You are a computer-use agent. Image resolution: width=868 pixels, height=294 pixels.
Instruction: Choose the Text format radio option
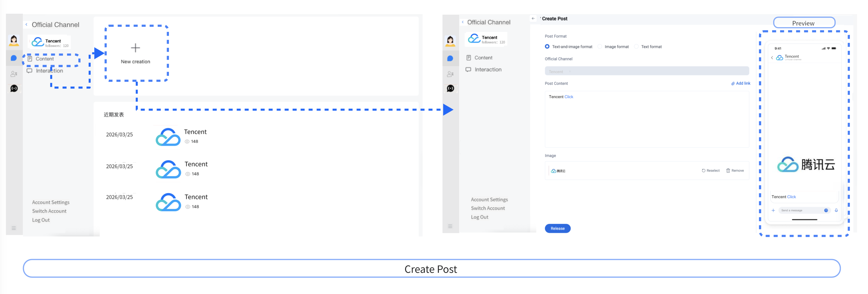click(636, 46)
